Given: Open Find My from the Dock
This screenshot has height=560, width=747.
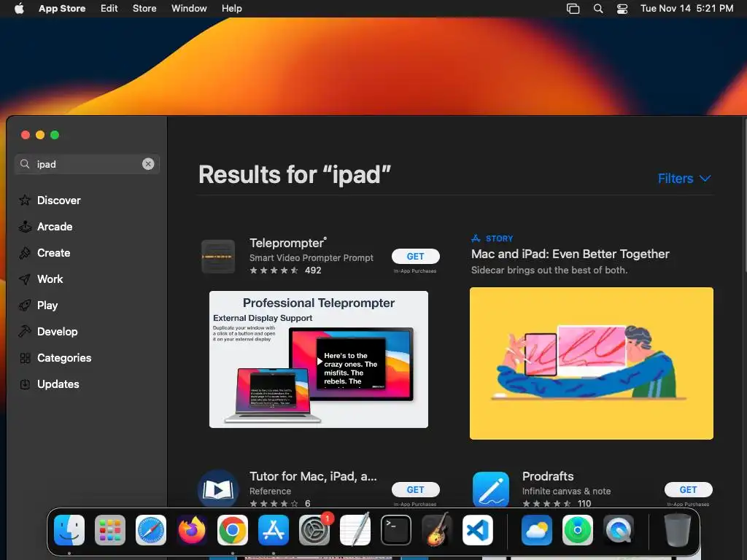Looking at the screenshot, I should (x=578, y=530).
